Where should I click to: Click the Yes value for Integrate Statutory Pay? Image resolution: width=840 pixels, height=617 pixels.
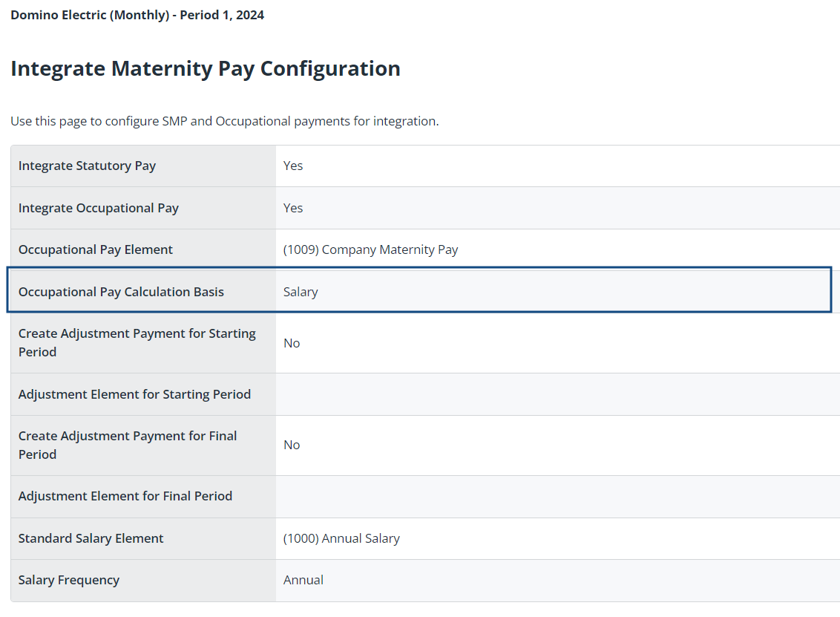click(x=293, y=166)
